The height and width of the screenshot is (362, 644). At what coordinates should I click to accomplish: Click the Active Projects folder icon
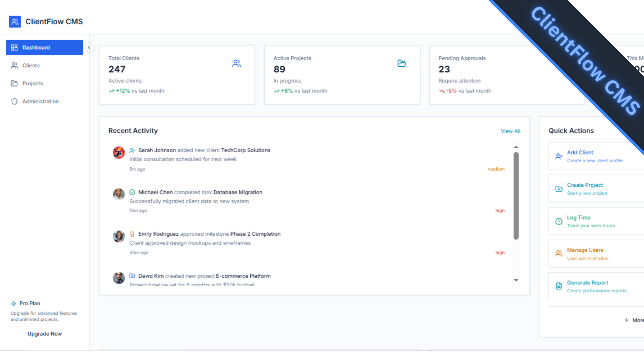[401, 63]
